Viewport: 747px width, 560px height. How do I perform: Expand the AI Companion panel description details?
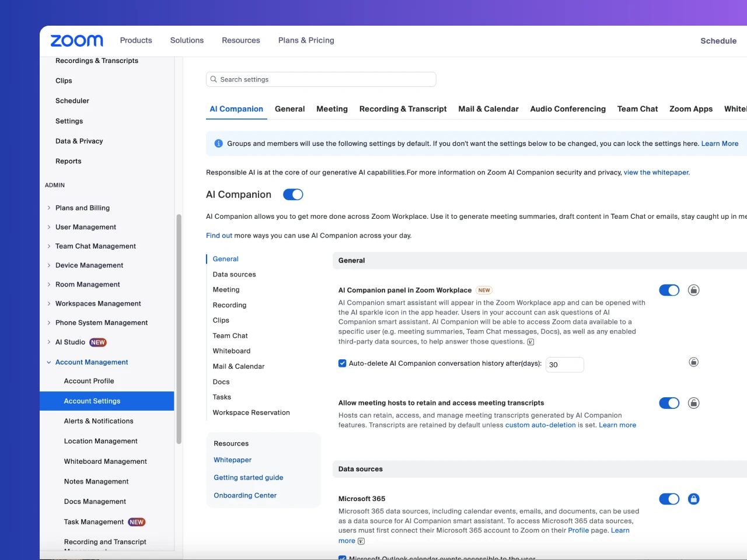pos(530,342)
